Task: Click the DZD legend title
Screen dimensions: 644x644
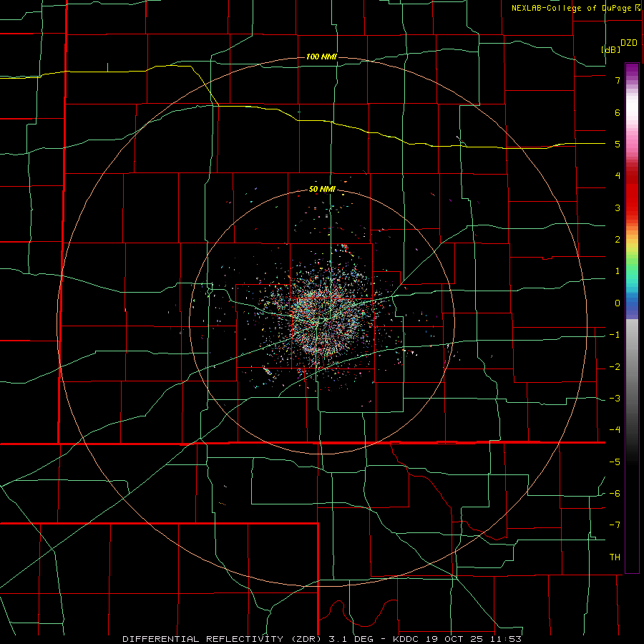Action: click(x=629, y=43)
